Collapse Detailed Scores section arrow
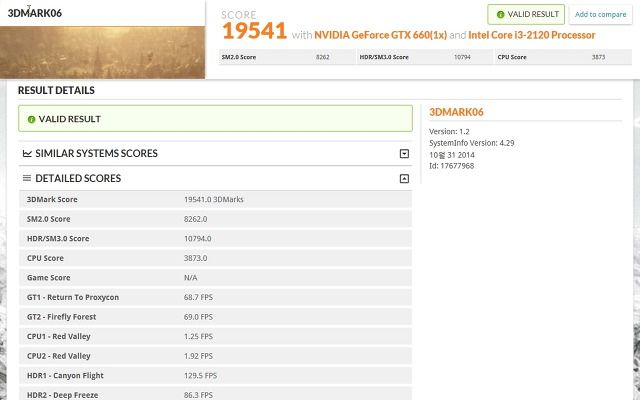 tap(404, 179)
